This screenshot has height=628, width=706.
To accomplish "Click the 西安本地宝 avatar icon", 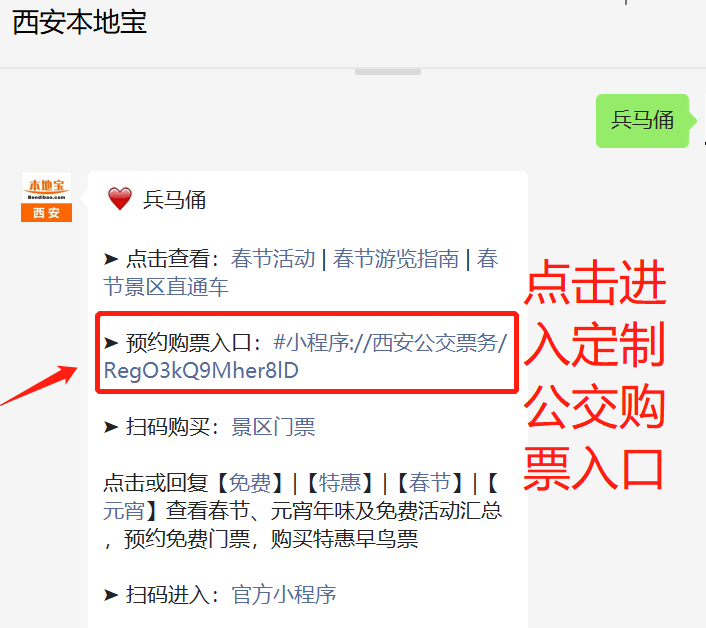I will click(46, 197).
